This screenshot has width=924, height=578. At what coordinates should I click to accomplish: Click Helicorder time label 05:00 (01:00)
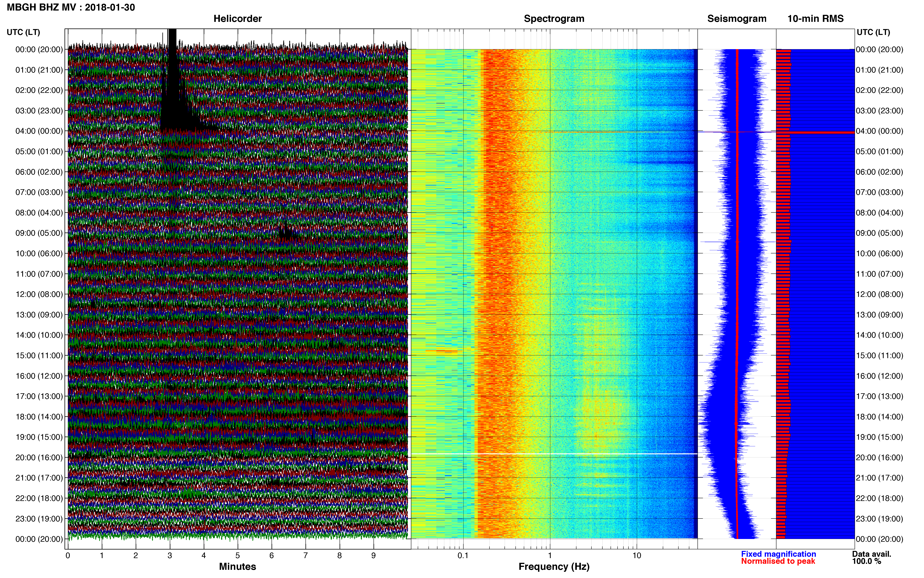39,151
